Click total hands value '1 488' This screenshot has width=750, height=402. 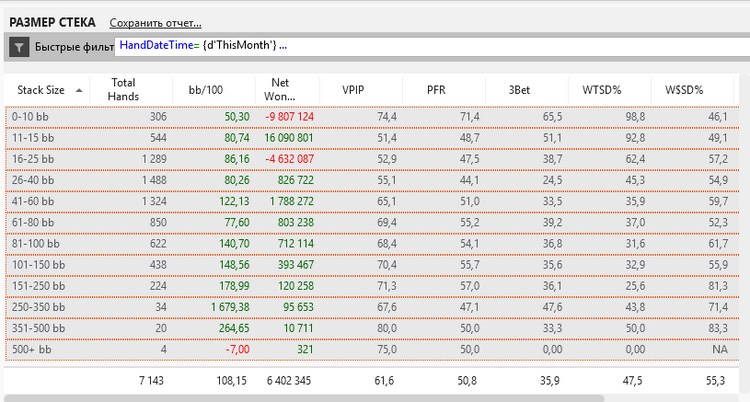tap(154, 180)
